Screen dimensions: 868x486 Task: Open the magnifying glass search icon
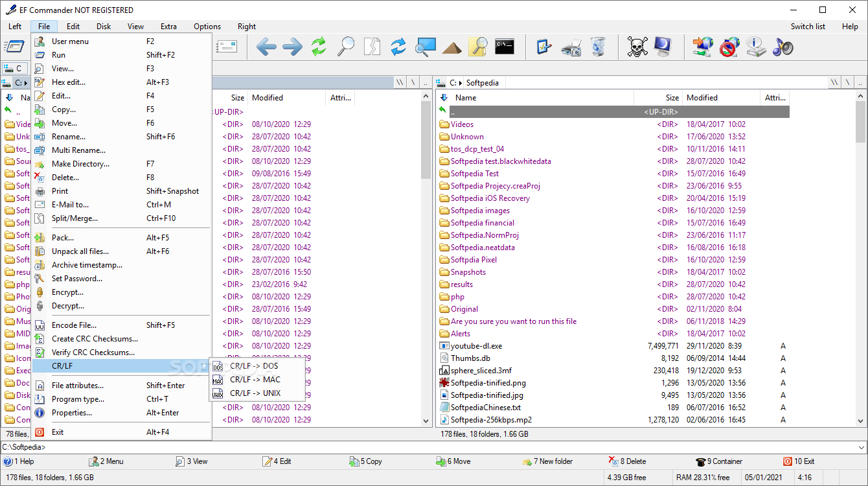click(x=345, y=47)
